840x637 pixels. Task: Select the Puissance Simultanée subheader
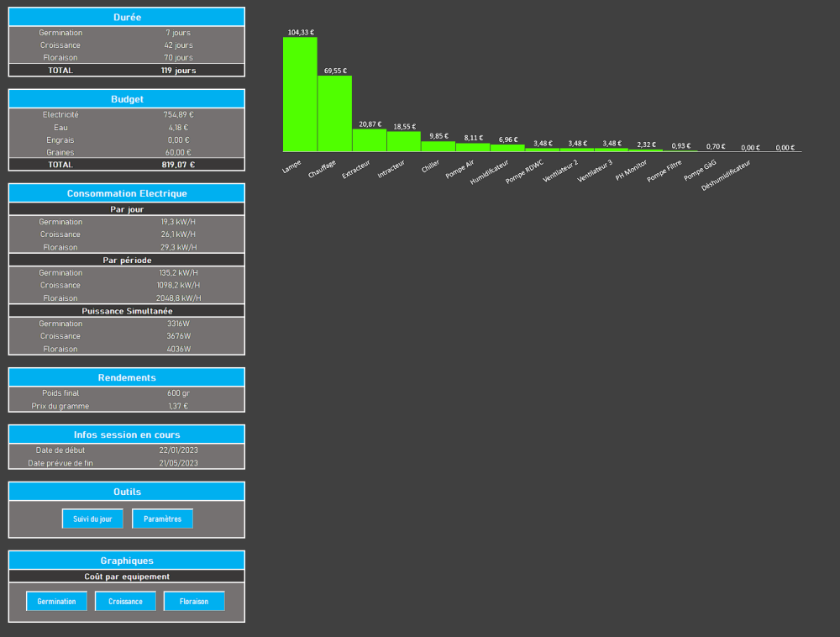127,311
